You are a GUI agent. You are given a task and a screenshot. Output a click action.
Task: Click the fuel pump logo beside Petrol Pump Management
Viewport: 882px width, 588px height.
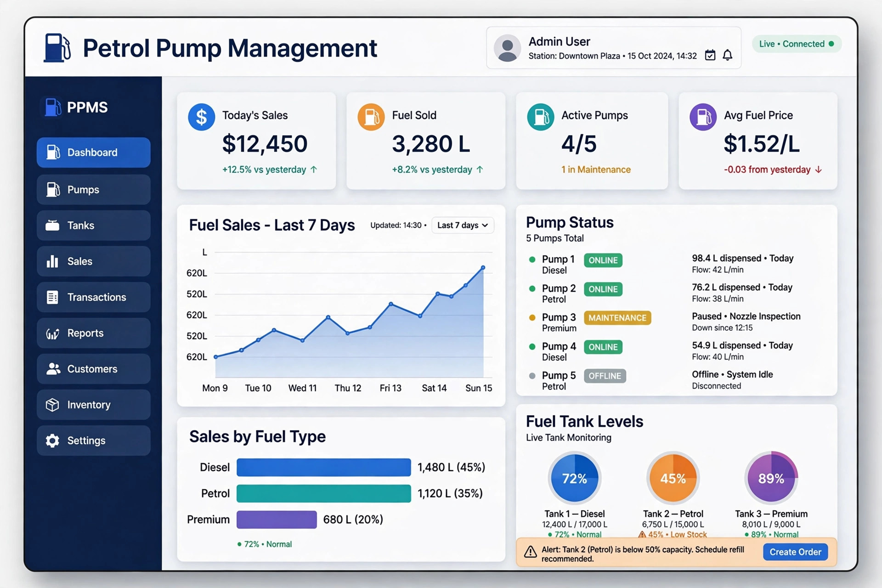click(x=57, y=48)
